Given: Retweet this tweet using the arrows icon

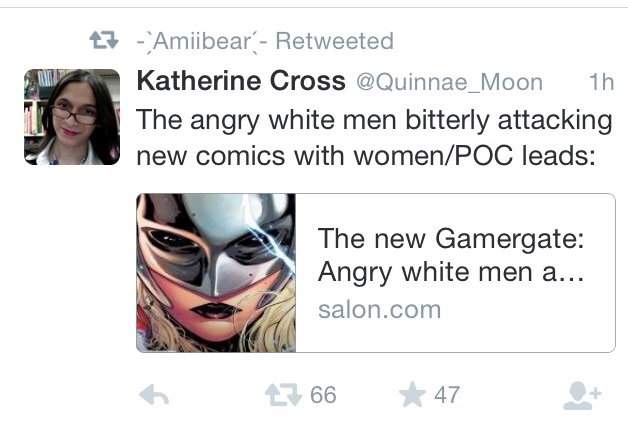Looking at the screenshot, I should tap(283, 395).
